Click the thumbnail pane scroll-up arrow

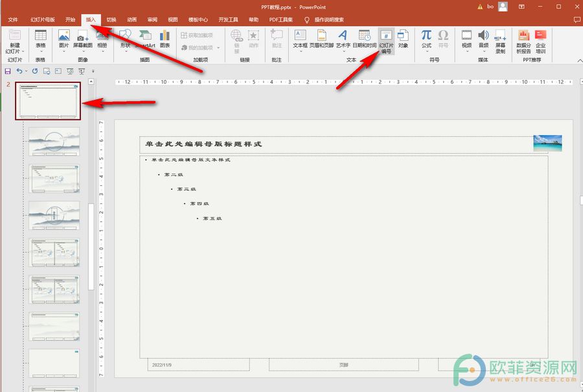pyautogui.click(x=91, y=82)
